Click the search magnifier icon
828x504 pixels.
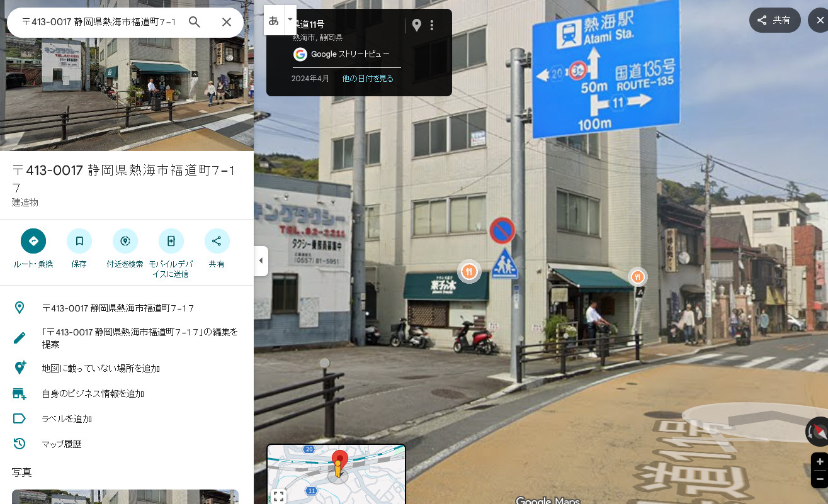[195, 22]
